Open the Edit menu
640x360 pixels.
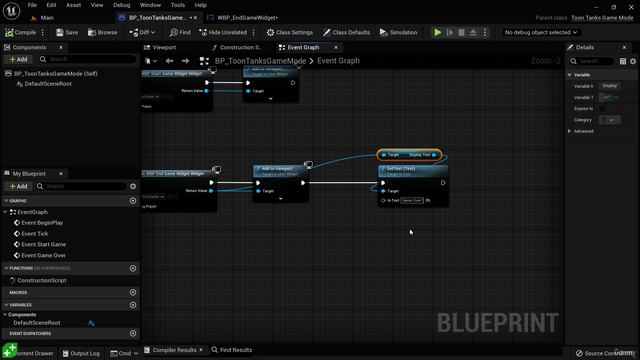click(x=51, y=5)
